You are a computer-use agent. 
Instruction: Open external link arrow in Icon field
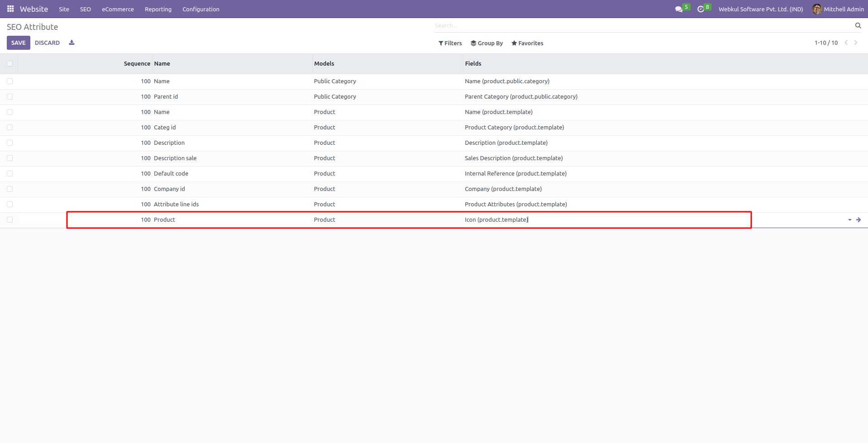pos(858,220)
